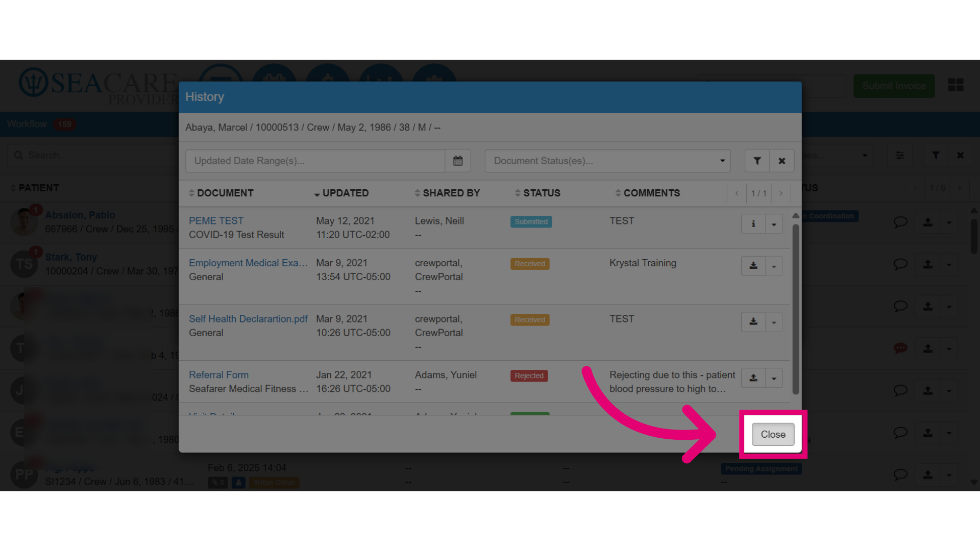Go to next page in background list pagination
Viewport: 980px width, 551px height.
[x=960, y=188]
